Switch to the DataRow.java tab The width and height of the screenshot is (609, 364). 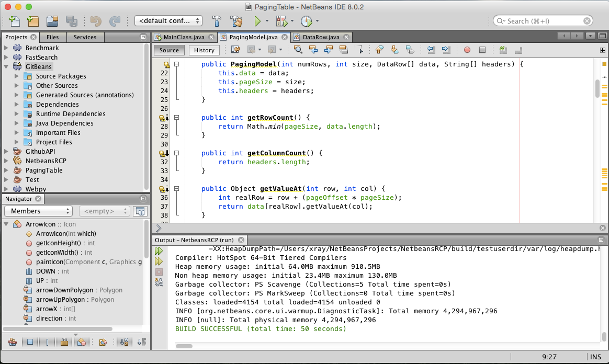(321, 37)
